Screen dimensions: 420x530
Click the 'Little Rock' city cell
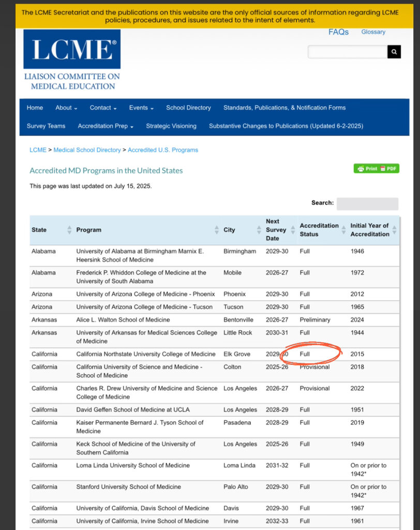[x=237, y=333]
